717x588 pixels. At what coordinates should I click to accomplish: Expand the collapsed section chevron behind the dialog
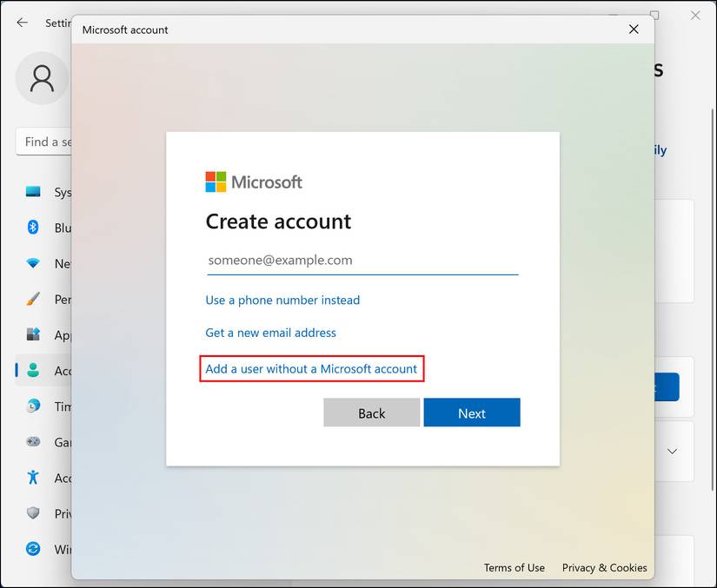671,451
